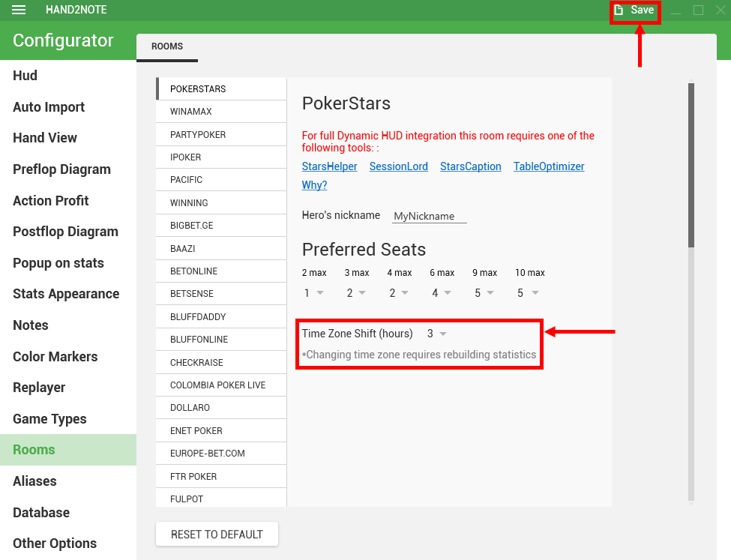
Task: Select BLUFFONLINE room
Action: [x=221, y=340]
